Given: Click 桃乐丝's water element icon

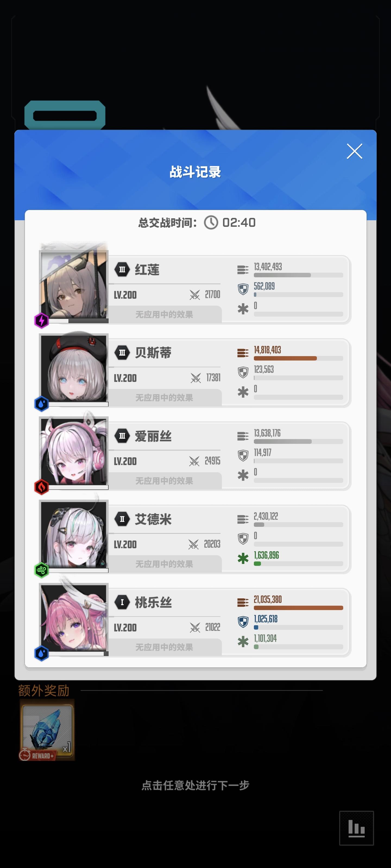Looking at the screenshot, I should [x=42, y=653].
